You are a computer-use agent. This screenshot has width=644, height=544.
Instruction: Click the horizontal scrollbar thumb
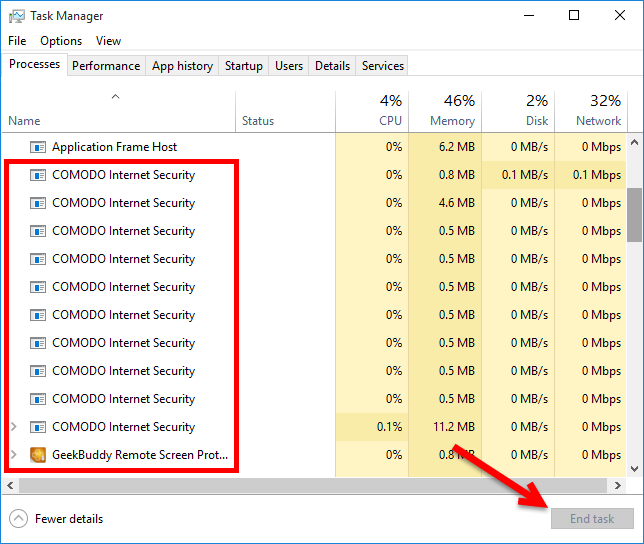pyautogui.click(x=313, y=485)
